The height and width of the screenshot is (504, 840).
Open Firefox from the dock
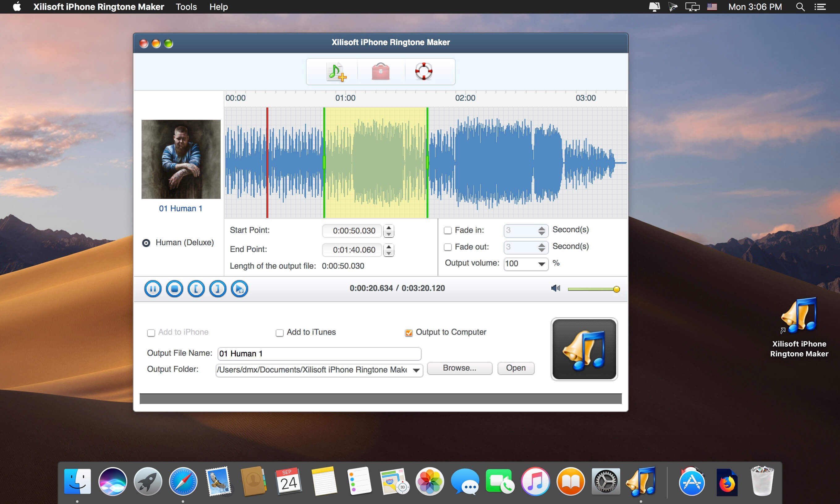(727, 482)
